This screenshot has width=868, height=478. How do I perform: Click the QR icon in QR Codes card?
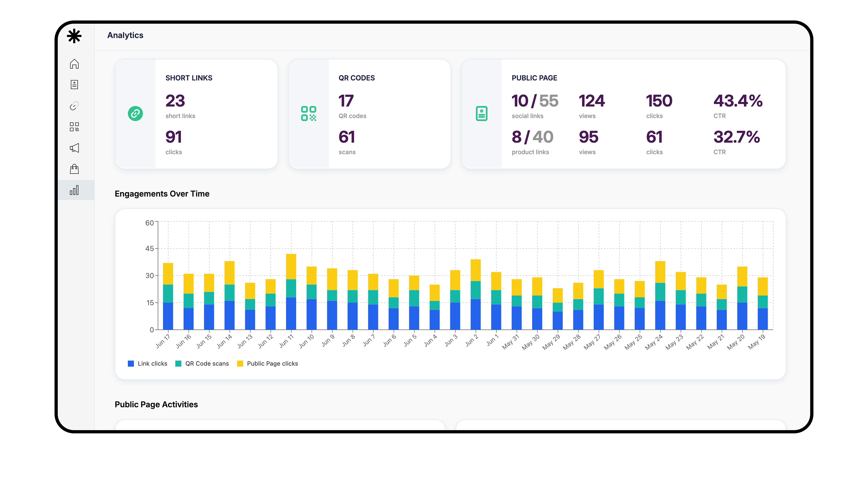click(308, 113)
